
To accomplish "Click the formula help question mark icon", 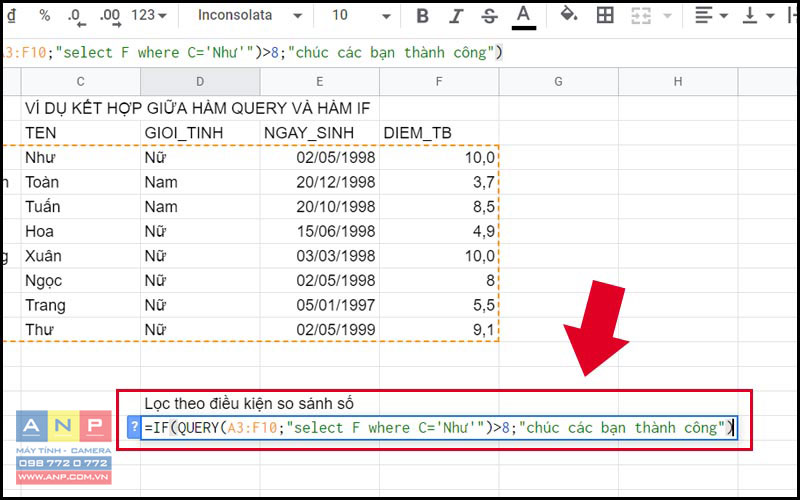I will click(x=134, y=427).
